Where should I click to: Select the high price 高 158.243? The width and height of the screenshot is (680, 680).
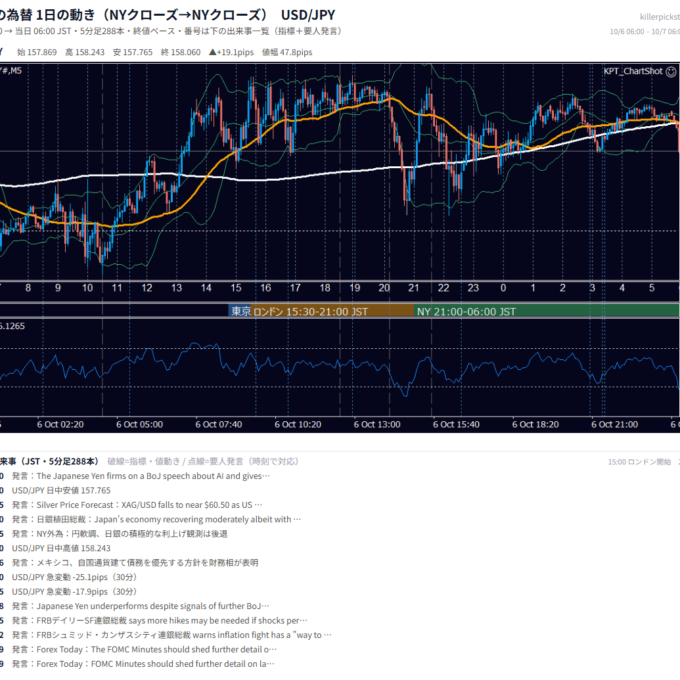(85, 52)
